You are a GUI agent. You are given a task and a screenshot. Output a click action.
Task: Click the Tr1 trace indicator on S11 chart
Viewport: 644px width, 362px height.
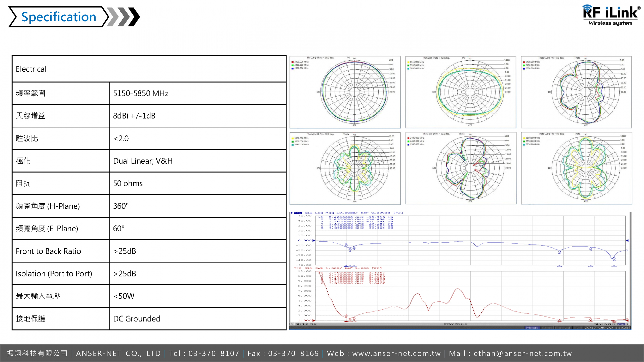(298, 213)
